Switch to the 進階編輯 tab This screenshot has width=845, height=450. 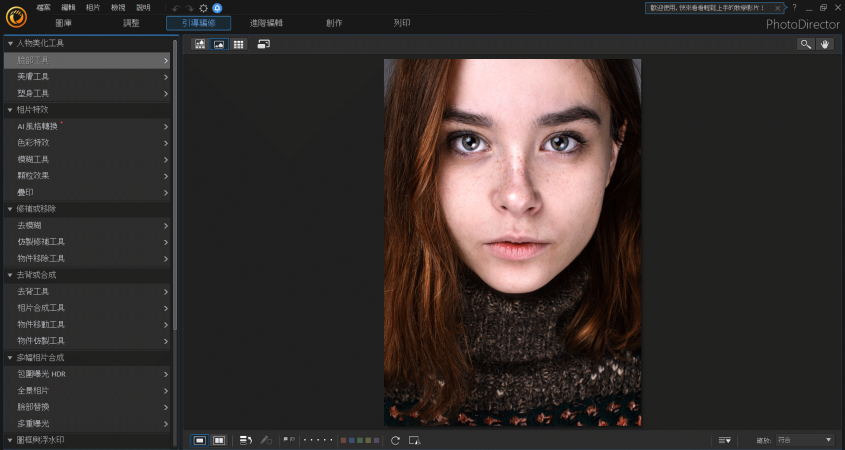(x=265, y=23)
